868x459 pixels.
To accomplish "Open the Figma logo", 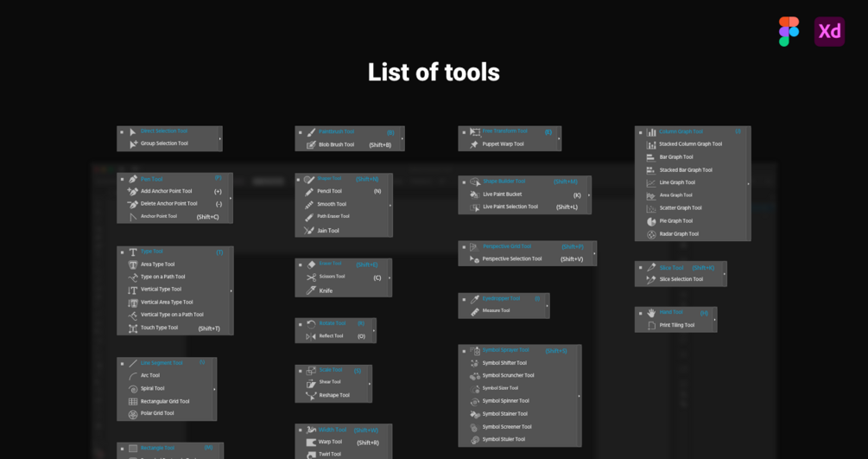I will [x=789, y=31].
